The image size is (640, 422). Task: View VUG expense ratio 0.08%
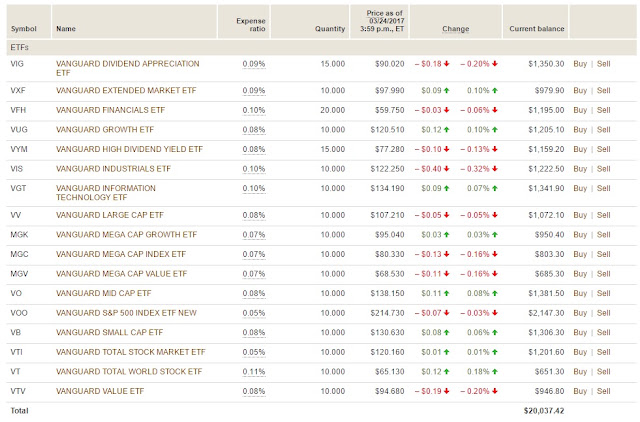[x=253, y=130]
